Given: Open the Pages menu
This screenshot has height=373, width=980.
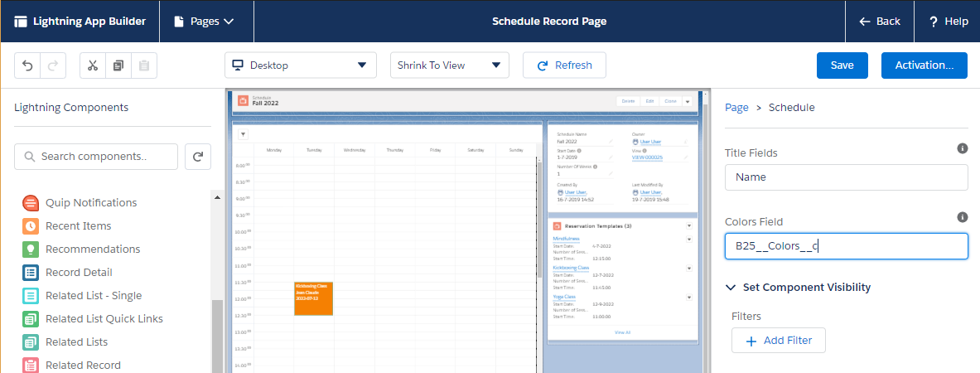Looking at the screenshot, I should tap(204, 22).
